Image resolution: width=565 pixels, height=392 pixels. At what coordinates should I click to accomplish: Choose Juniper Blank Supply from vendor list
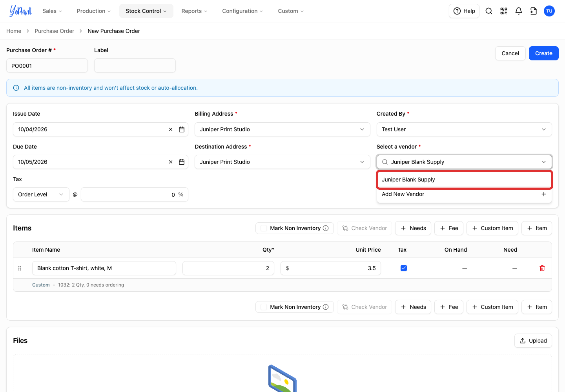click(464, 180)
